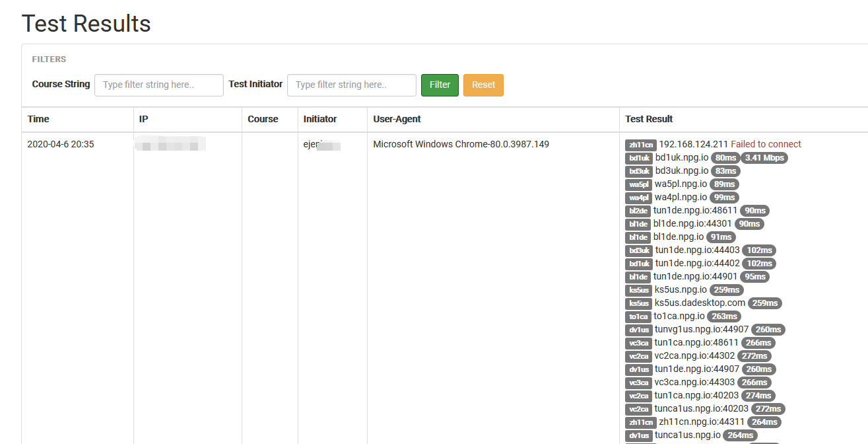868x444 pixels.
Task: Click the 80ms latency badge
Action: [726, 158]
